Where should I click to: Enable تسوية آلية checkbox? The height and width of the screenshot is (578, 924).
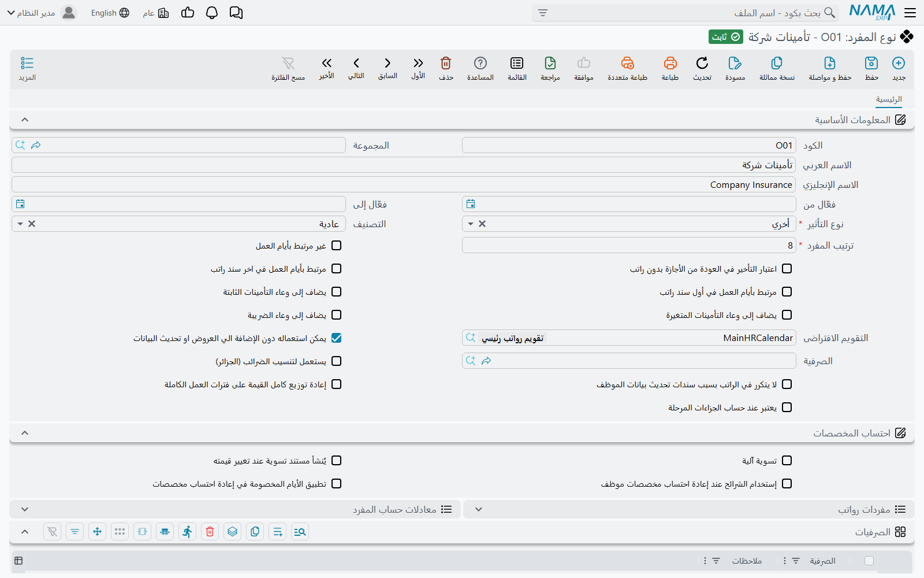(787, 461)
